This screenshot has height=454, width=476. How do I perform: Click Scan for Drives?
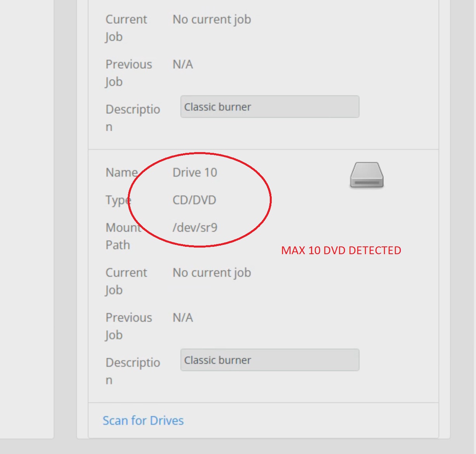143,421
